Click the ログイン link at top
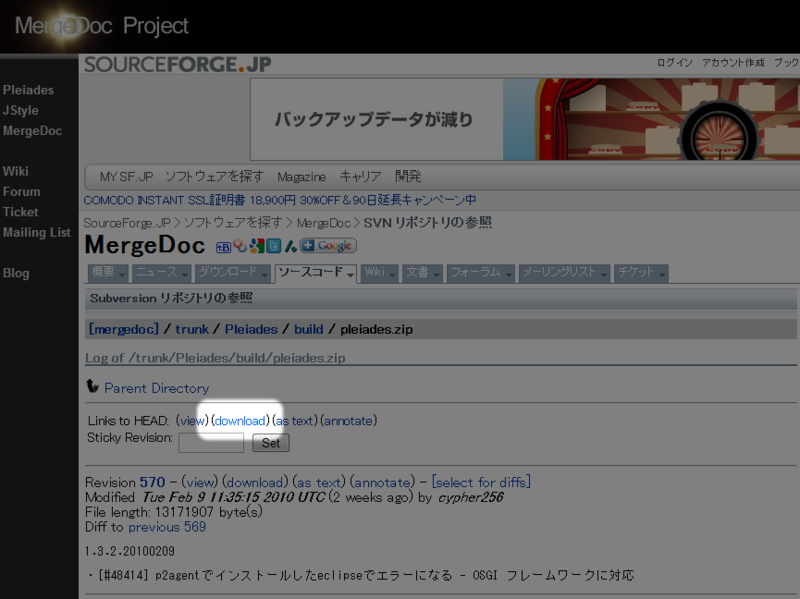Image resolution: width=800 pixels, height=599 pixels. 674,63
